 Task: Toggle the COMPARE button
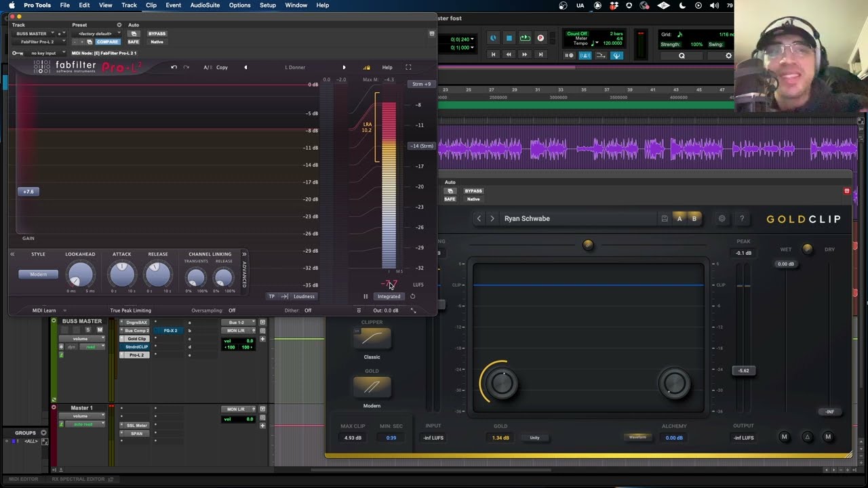(x=107, y=42)
